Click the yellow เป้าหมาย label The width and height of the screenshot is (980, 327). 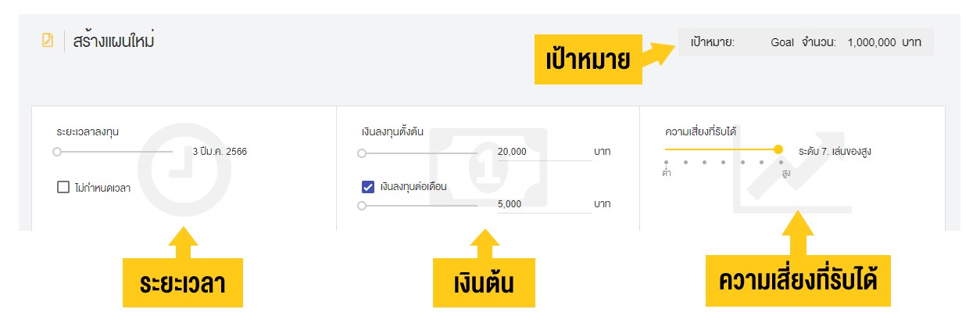588,59
